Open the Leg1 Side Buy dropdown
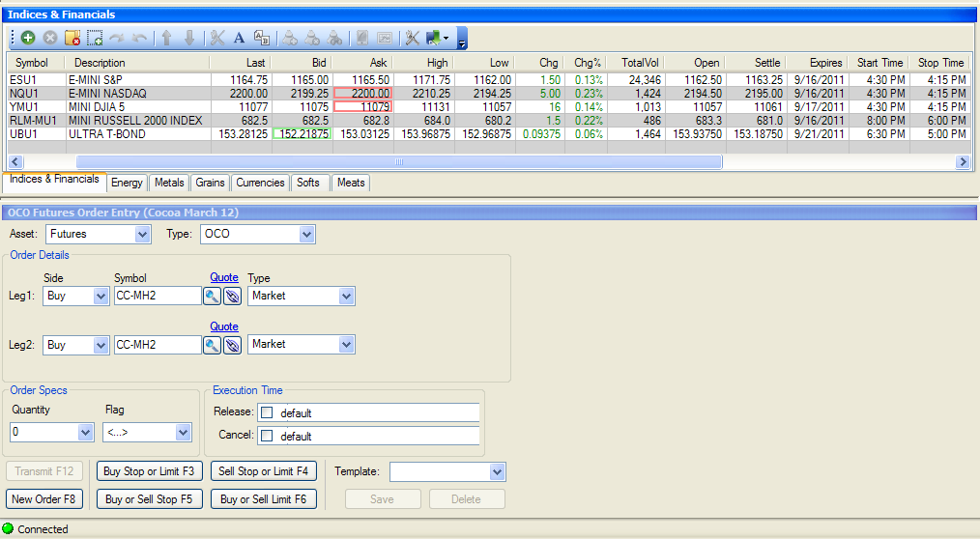This screenshot has height=539, width=980. click(x=101, y=296)
